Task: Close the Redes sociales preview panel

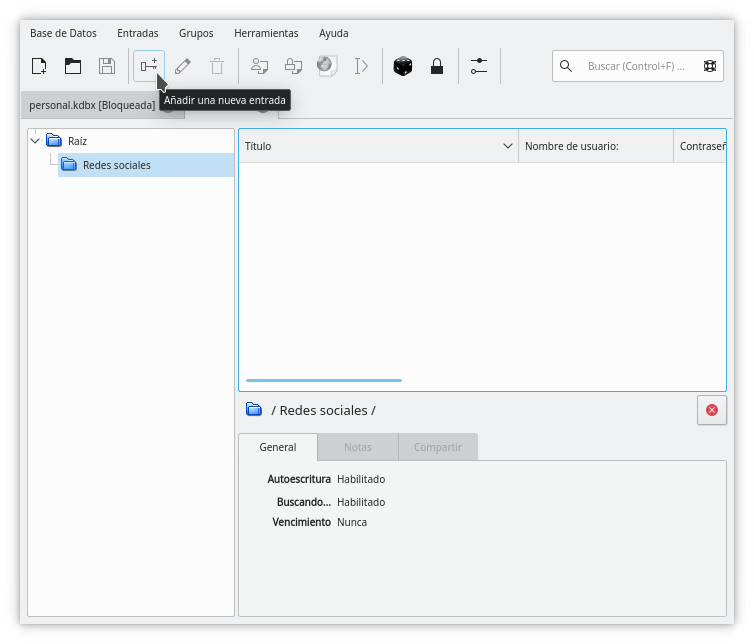Action: coord(712,410)
